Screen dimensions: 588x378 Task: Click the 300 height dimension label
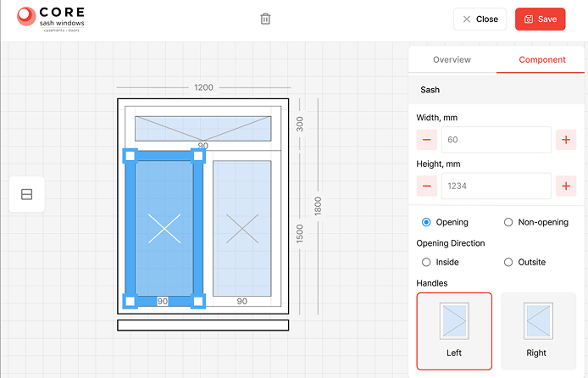pos(300,124)
